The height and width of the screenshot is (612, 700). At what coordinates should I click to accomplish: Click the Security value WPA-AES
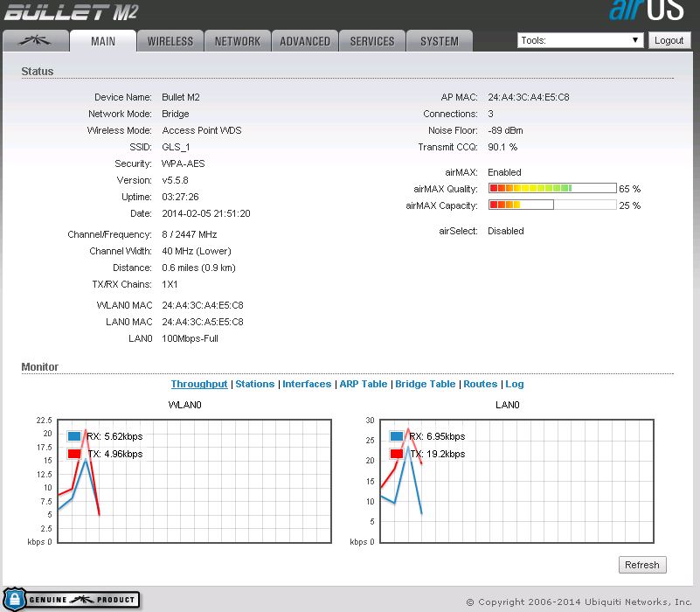point(183,163)
